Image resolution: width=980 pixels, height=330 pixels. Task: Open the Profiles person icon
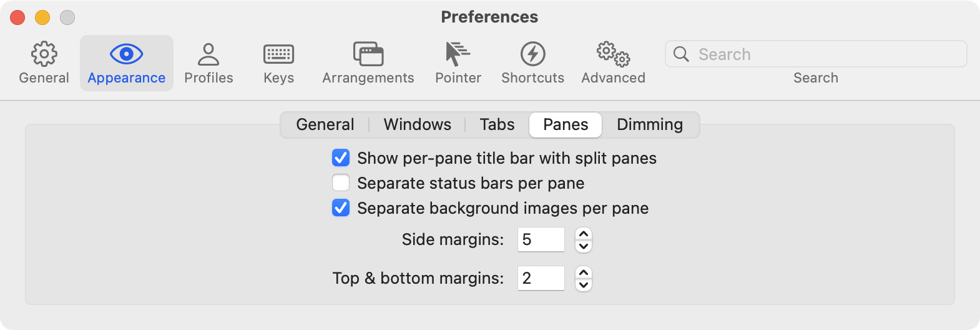[208, 54]
